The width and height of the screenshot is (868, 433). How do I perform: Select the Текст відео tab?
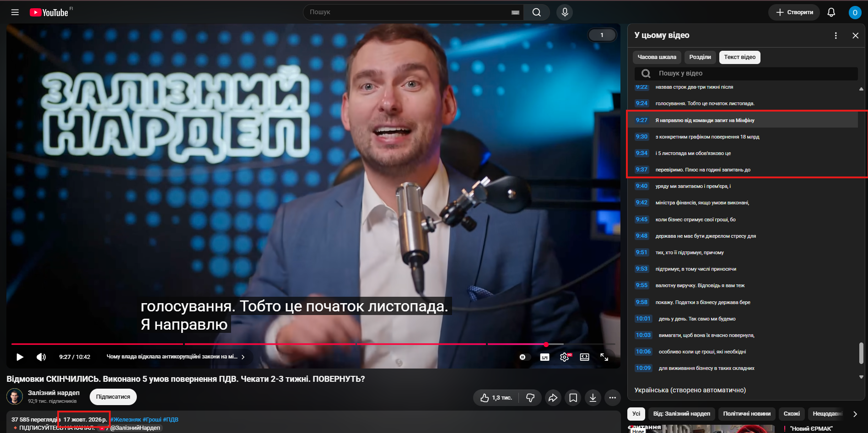pos(739,57)
